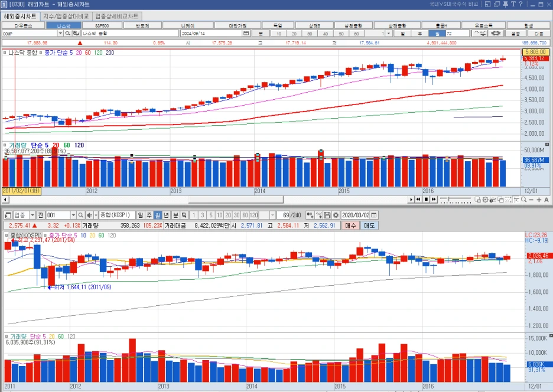Select the 월 monthly period toggle for KOSPI
Screen dimensions: 553x392
point(158,215)
